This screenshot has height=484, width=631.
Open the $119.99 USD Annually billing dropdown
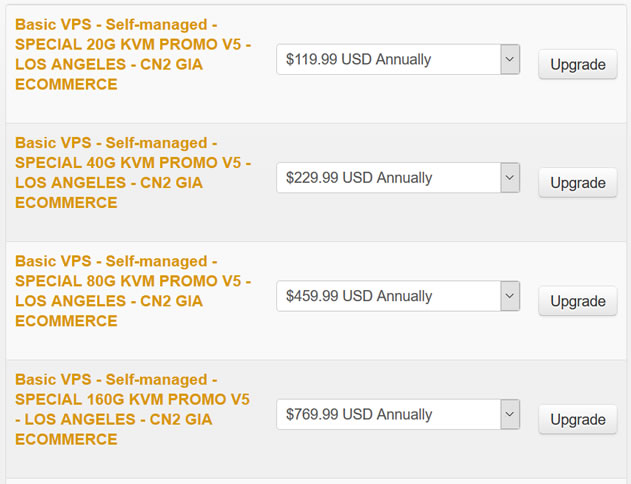click(388, 59)
